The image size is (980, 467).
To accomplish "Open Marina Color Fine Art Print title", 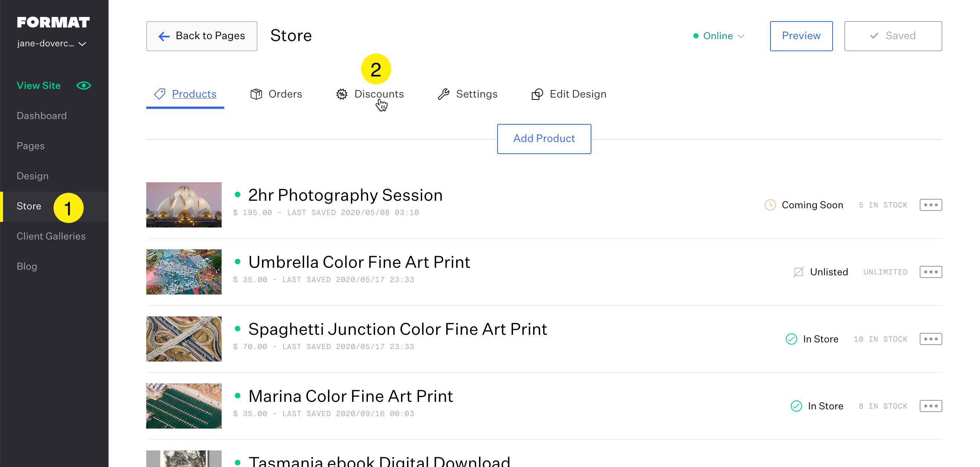I will point(351,396).
